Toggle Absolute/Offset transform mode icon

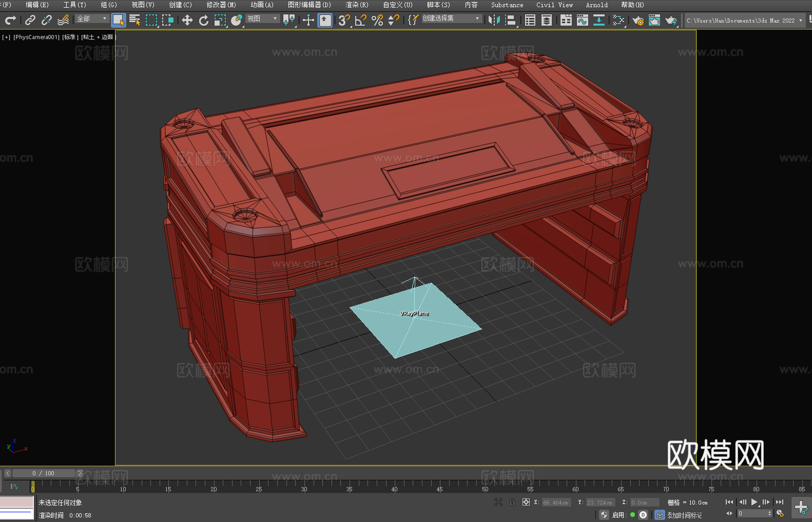pos(526,502)
